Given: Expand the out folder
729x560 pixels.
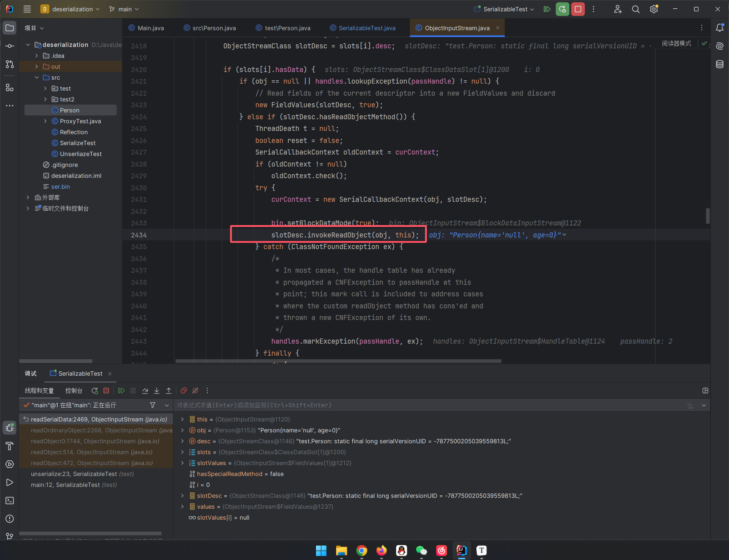Looking at the screenshot, I should point(37,67).
